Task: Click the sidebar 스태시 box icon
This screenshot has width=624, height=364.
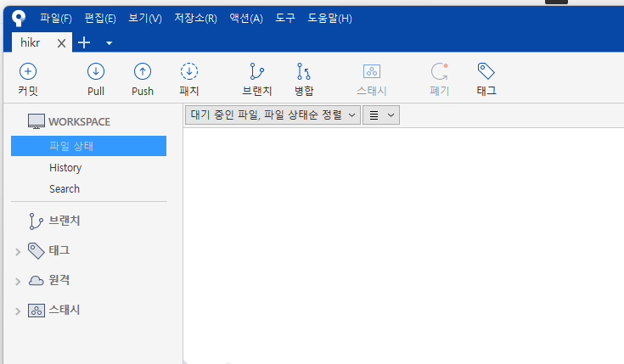Action: tap(37, 311)
